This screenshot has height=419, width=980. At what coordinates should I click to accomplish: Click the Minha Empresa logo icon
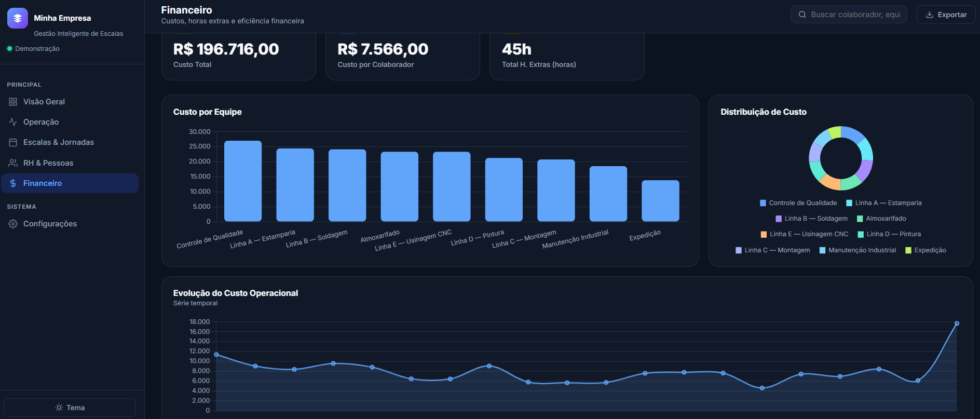tap(18, 18)
